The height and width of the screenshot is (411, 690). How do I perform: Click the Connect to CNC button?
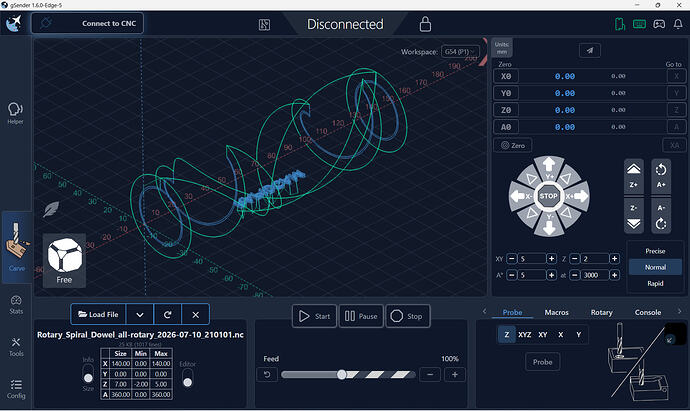87,23
